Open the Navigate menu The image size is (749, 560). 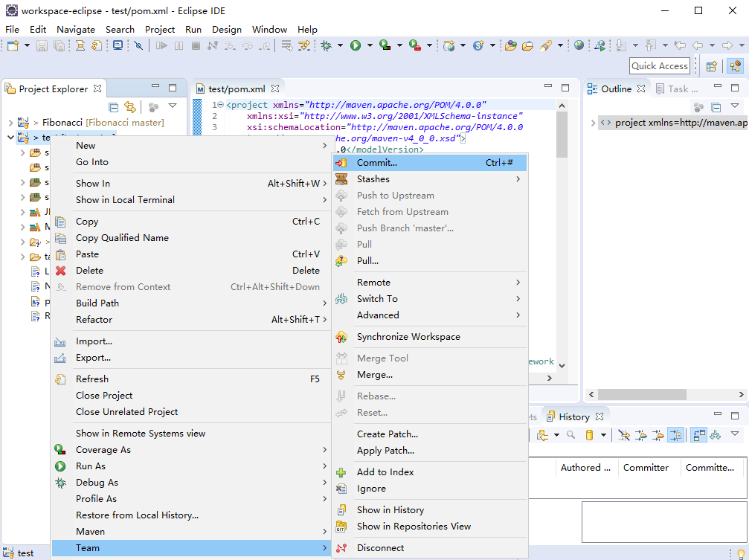(75, 30)
